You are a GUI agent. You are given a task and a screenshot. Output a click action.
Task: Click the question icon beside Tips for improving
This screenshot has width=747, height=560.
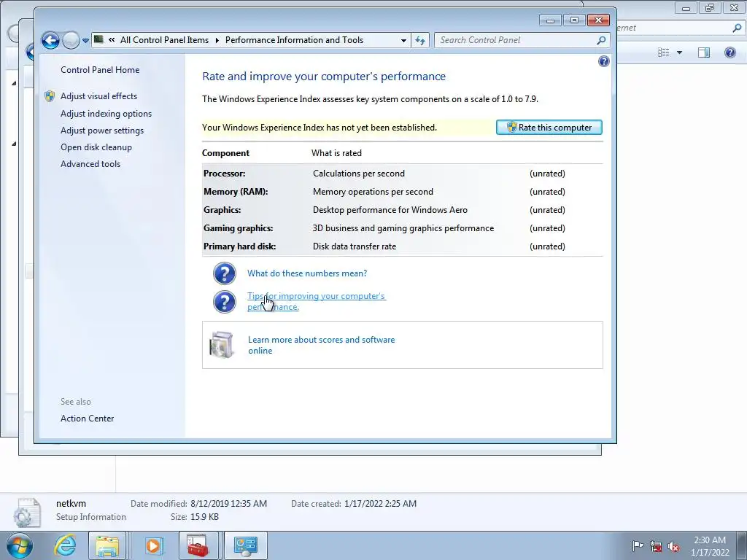225,302
